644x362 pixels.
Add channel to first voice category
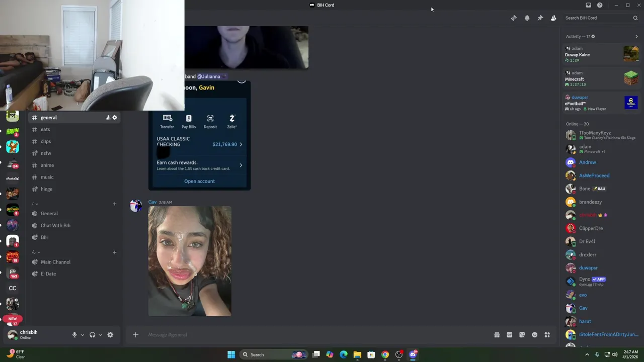point(114,204)
